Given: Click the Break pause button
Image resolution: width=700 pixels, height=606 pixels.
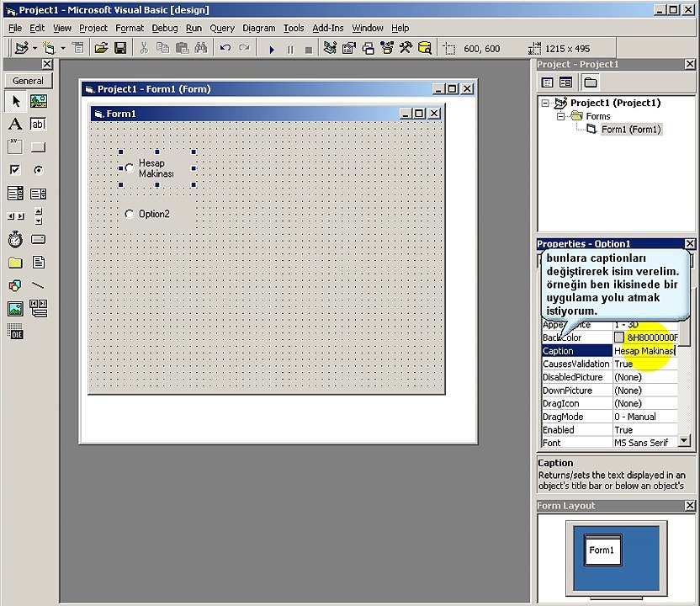Looking at the screenshot, I should [290, 49].
